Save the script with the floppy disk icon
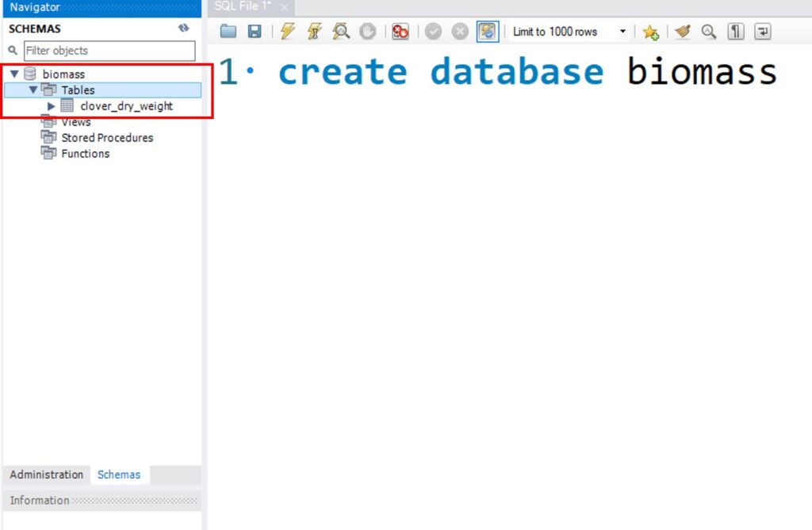The width and height of the screenshot is (812, 530). (255, 32)
